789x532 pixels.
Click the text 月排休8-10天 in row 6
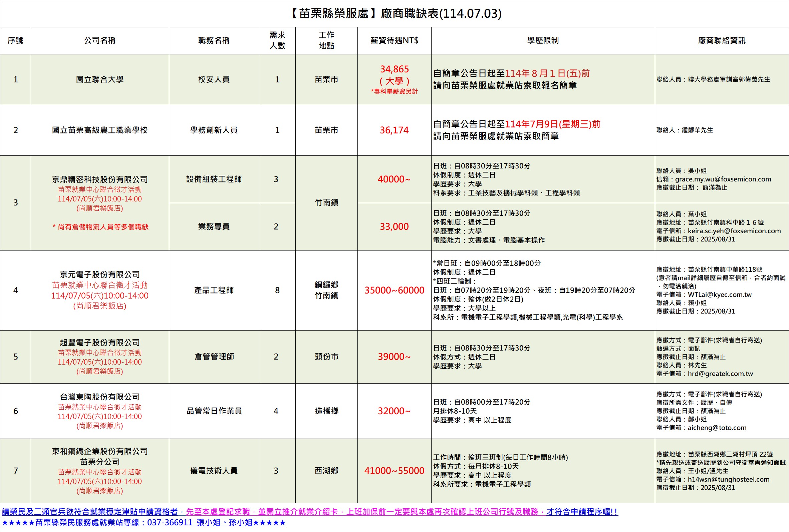(455, 411)
